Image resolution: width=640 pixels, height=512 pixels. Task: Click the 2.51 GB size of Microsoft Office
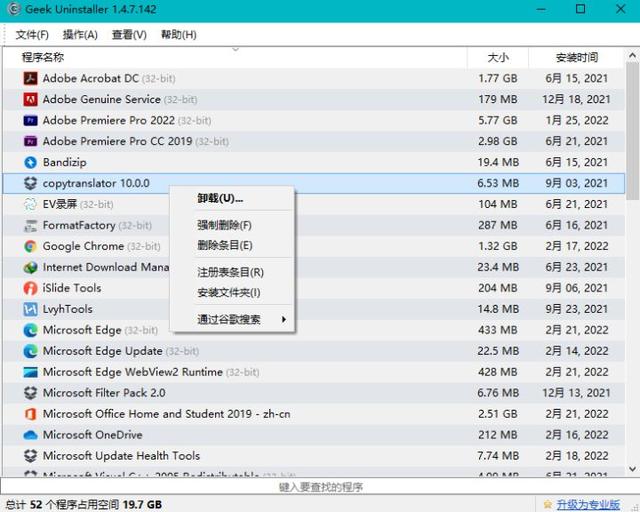click(498, 414)
